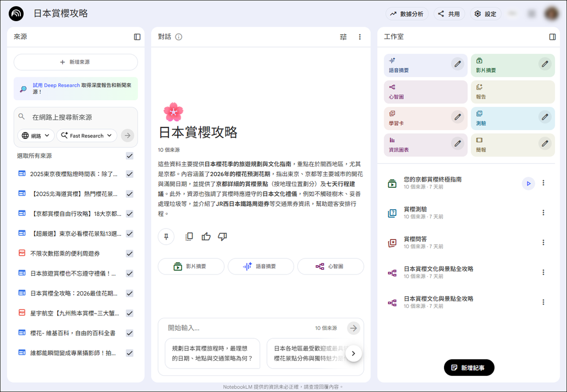Open the 對話 panel three-dot menu

pyautogui.click(x=360, y=37)
